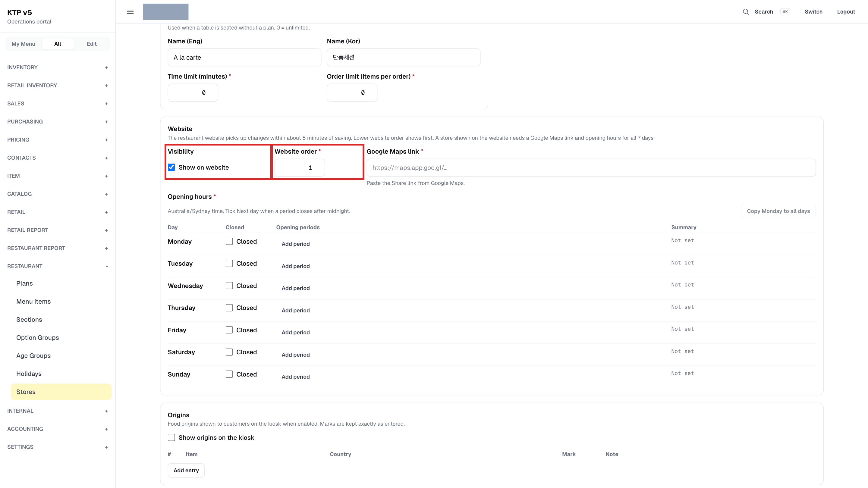Image resolution: width=868 pixels, height=488 pixels.
Task: Edit the Name (Eng) field
Action: pos(244,58)
